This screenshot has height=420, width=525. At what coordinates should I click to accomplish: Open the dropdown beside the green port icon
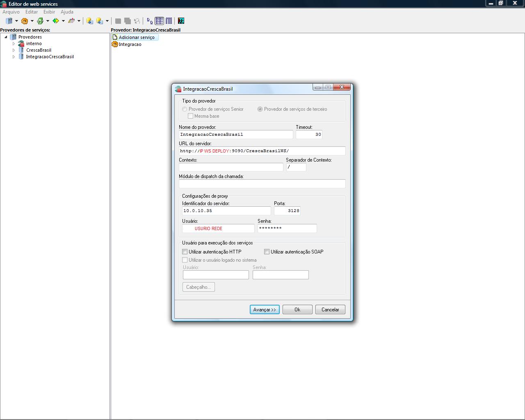click(x=48, y=21)
